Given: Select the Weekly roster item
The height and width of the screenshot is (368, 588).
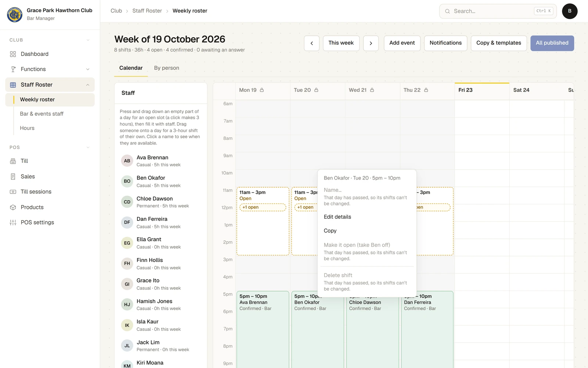Looking at the screenshot, I should (x=50, y=100).
